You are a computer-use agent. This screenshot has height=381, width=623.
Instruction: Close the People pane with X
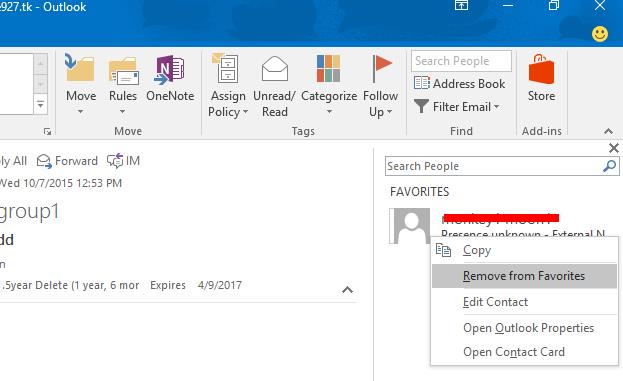coord(613,148)
